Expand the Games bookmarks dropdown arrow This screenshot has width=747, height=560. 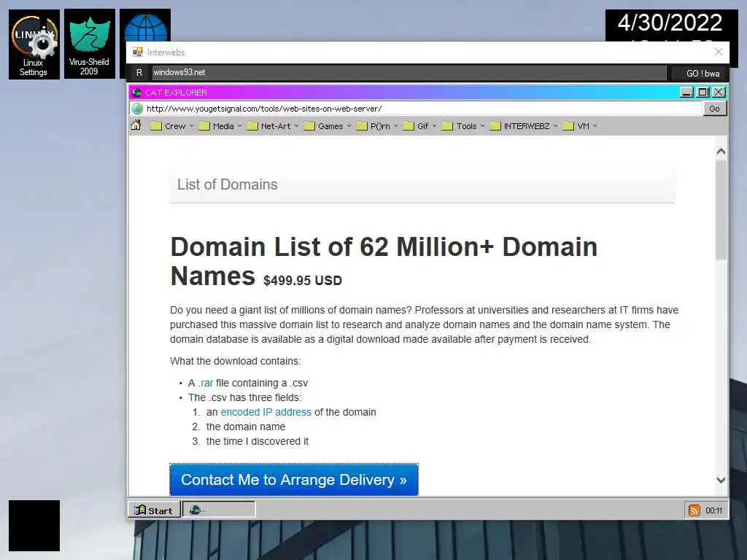349,126
